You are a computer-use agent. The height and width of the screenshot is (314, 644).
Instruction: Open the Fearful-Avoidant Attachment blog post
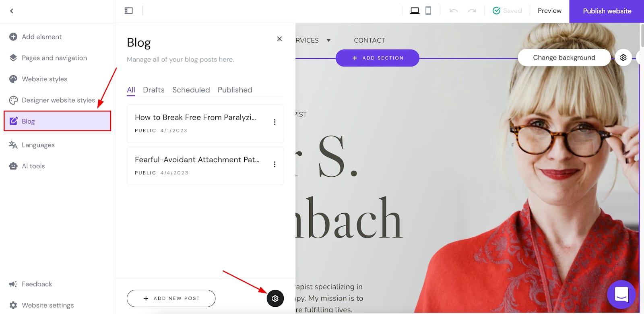click(197, 160)
